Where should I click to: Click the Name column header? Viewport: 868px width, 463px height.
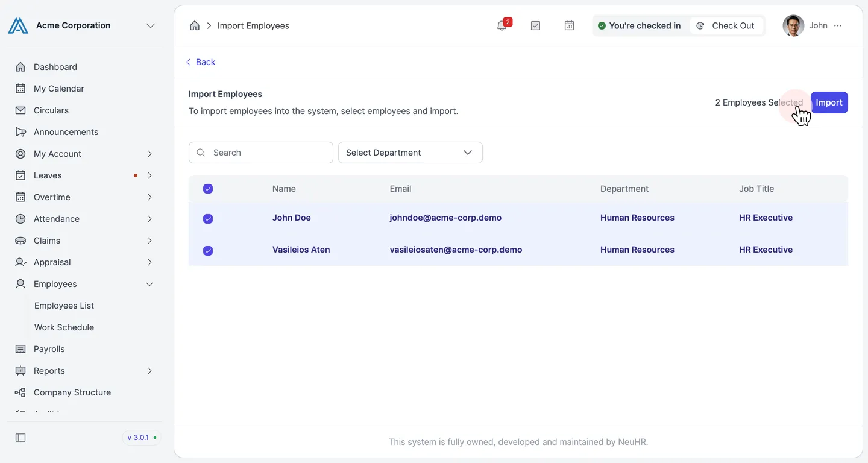tap(284, 189)
